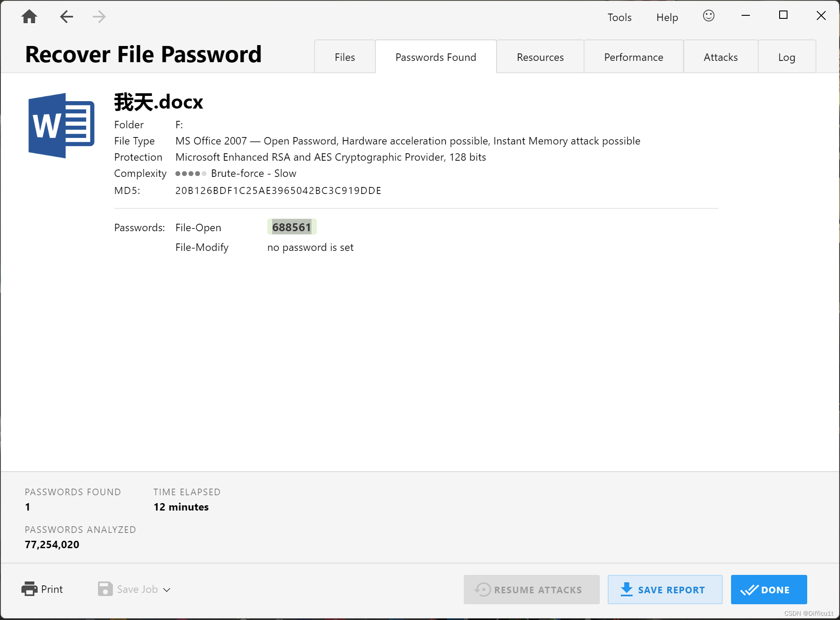840x620 pixels.
Task: Click the forward arrow icon
Action: tap(99, 17)
